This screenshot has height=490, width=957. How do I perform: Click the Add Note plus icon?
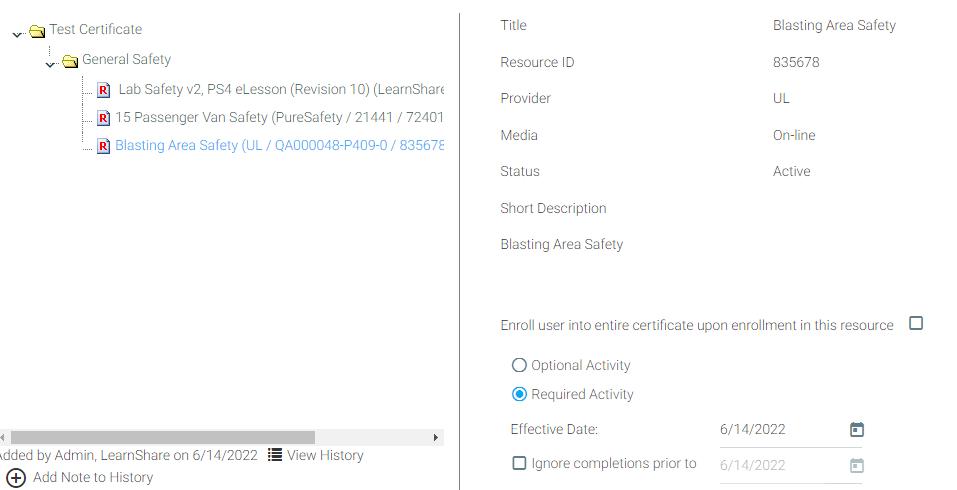[x=16, y=478]
